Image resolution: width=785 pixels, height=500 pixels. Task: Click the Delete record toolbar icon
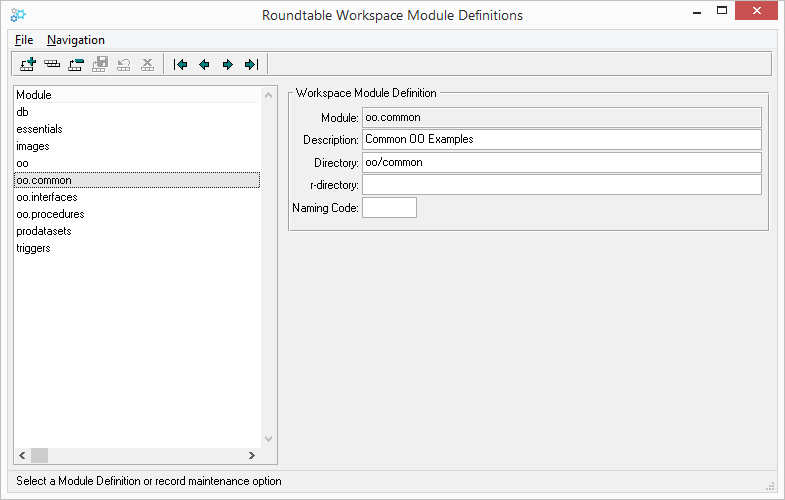click(x=76, y=64)
